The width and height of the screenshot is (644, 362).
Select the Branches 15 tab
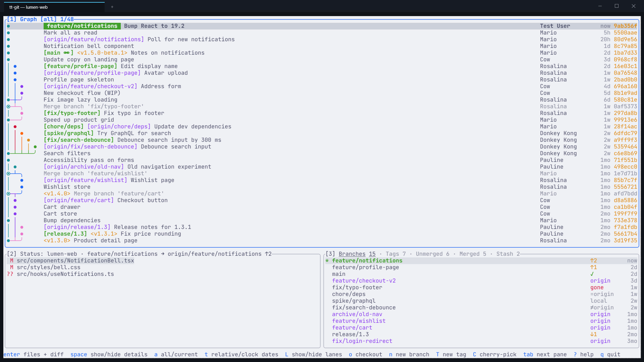(x=357, y=254)
